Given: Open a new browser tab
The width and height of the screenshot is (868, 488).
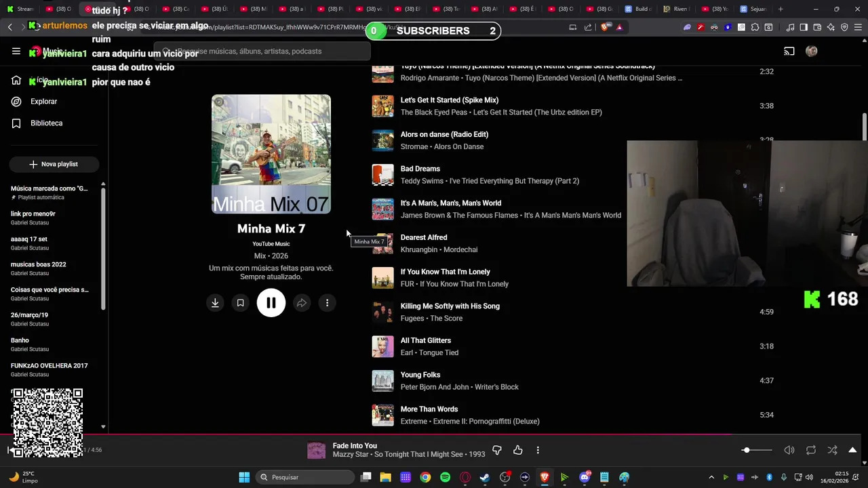Looking at the screenshot, I should (781, 9).
